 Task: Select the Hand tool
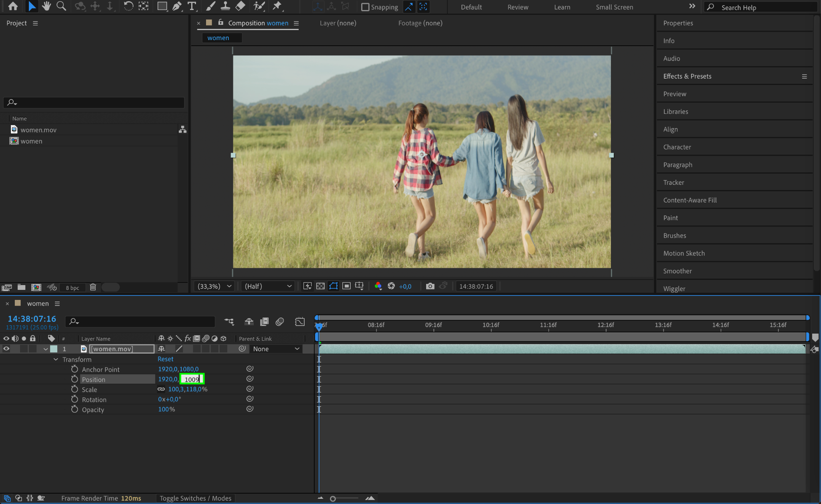[47, 6]
